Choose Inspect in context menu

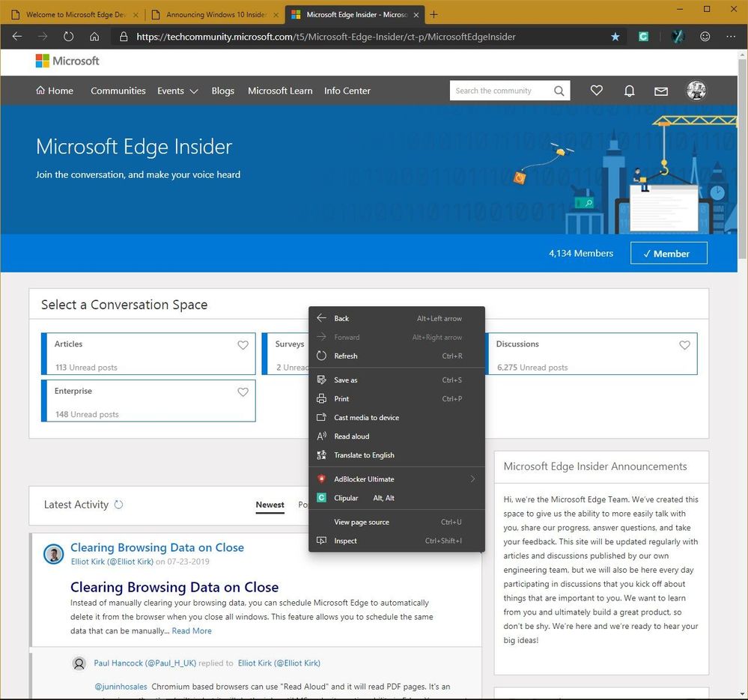coord(396,541)
